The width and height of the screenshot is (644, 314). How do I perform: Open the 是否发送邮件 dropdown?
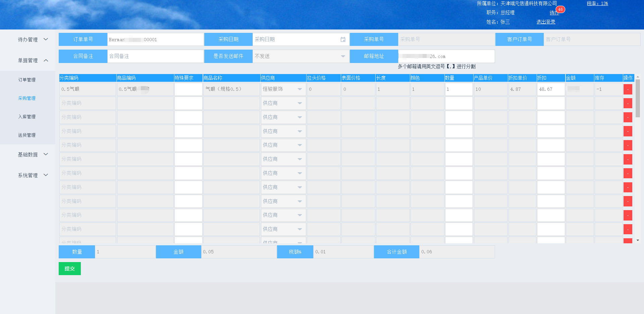point(300,56)
